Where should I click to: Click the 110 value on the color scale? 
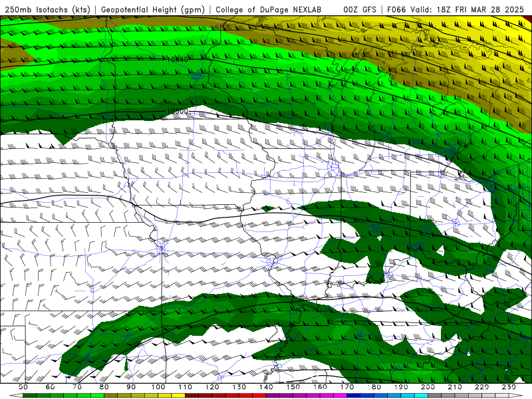(x=186, y=387)
